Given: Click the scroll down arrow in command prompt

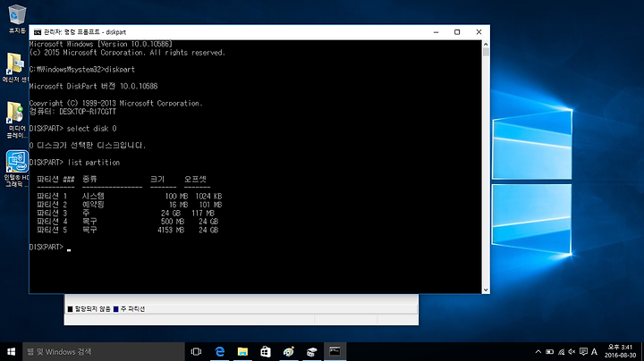Looking at the screenshot, I should coord(486,290).
